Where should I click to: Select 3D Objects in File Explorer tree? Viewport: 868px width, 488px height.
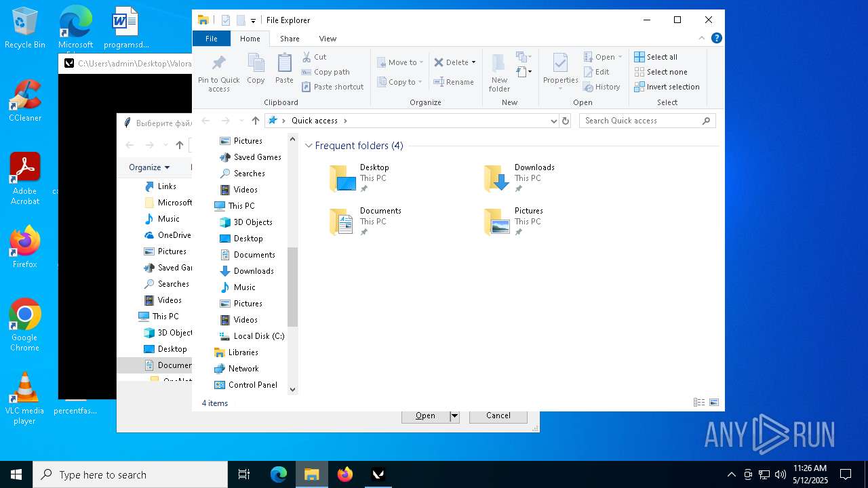coord(246,222)
